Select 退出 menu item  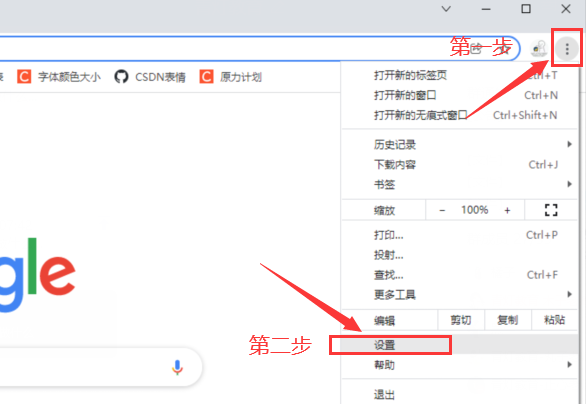pyautogui.click(x=460, y=394)
